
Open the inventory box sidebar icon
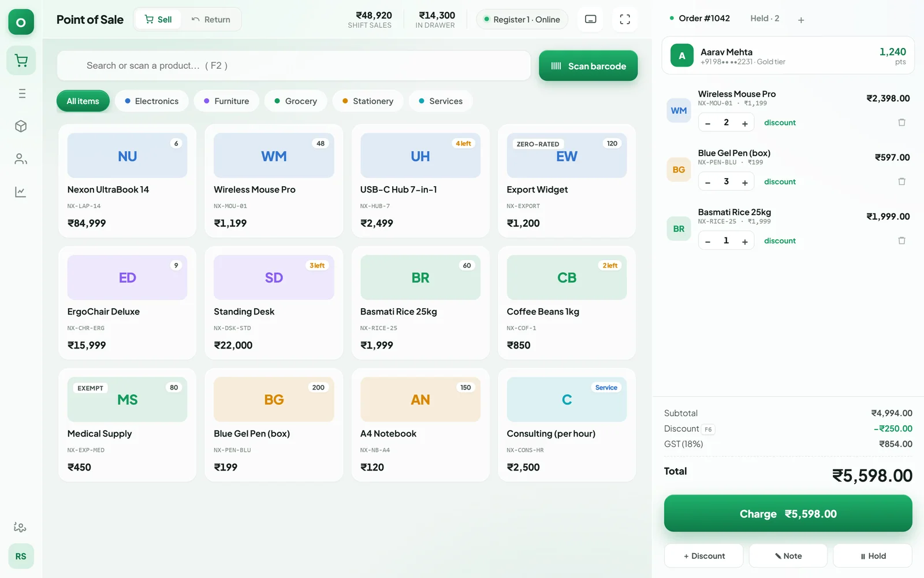pyautogui.click(x=21, y=126)
